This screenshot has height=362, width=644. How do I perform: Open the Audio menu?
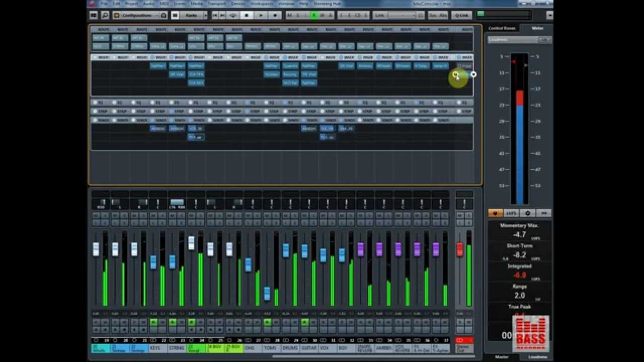click(149, 4)
